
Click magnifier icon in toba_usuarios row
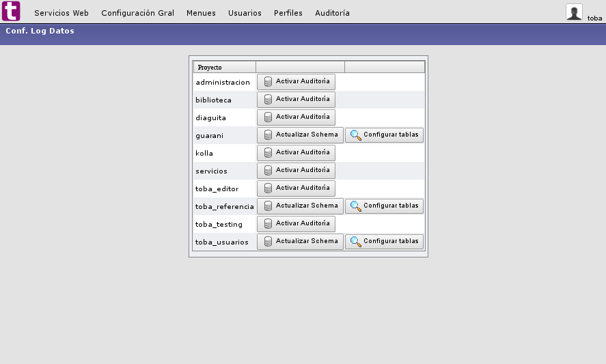(355, 242)
